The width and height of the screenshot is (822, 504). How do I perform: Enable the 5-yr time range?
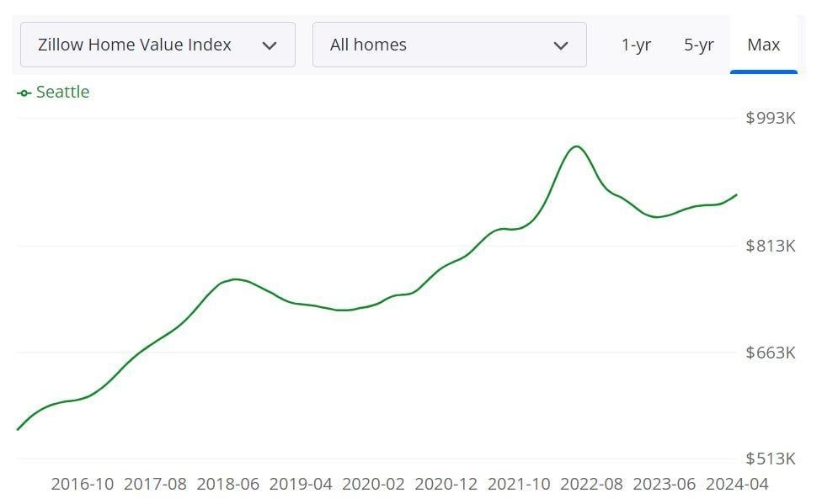tap(699, 45)
